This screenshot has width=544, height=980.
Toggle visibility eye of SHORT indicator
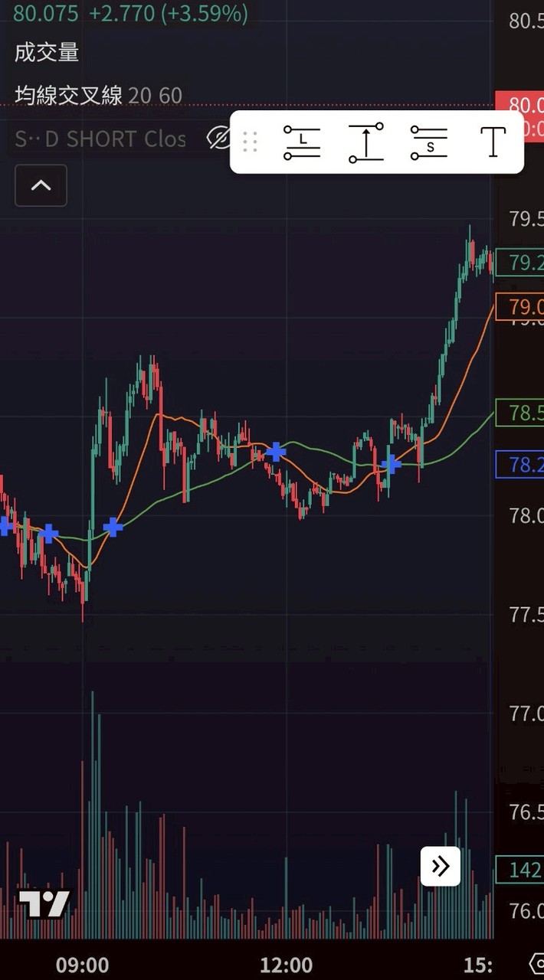click(x=218, y=139)
